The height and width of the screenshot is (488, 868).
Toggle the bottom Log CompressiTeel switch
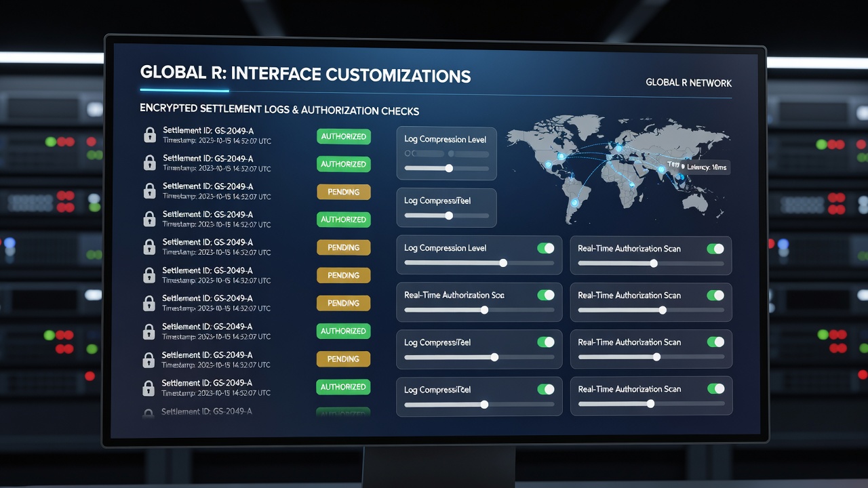546,389
